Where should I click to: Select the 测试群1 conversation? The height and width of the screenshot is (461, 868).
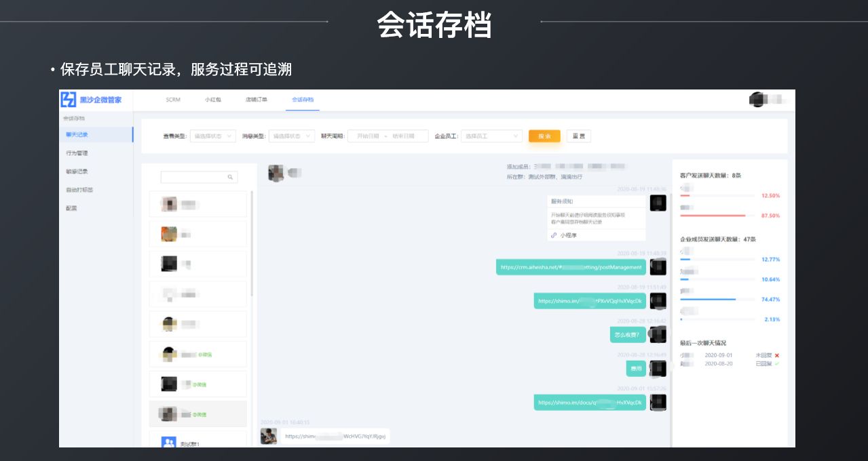point(198,441)
